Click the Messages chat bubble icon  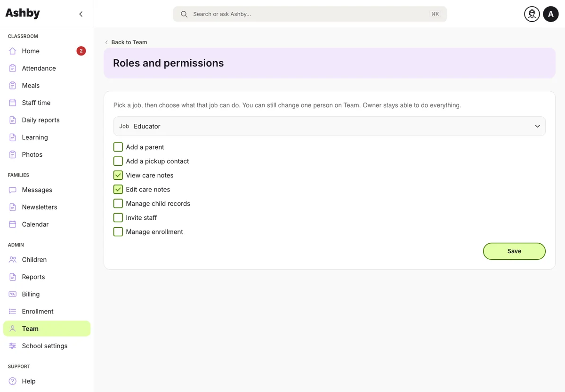tap(13, 190)
